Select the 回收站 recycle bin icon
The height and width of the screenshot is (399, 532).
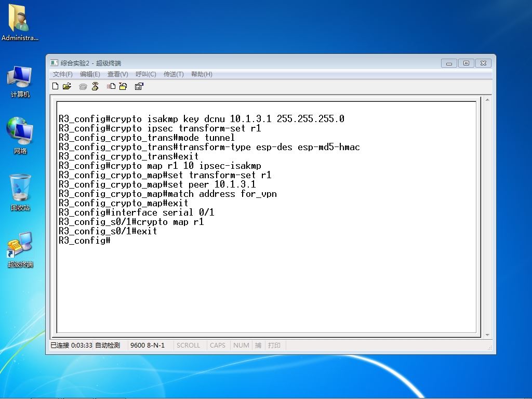(20, 192)
